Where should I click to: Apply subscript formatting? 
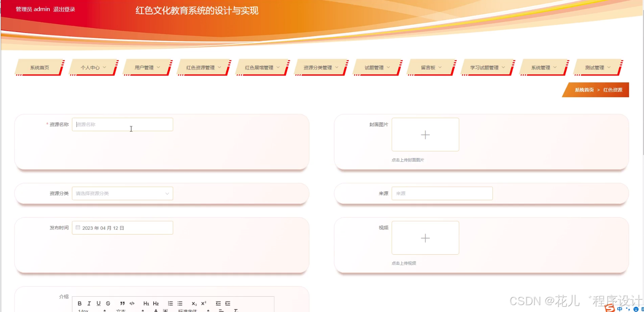tap(194, 304)
